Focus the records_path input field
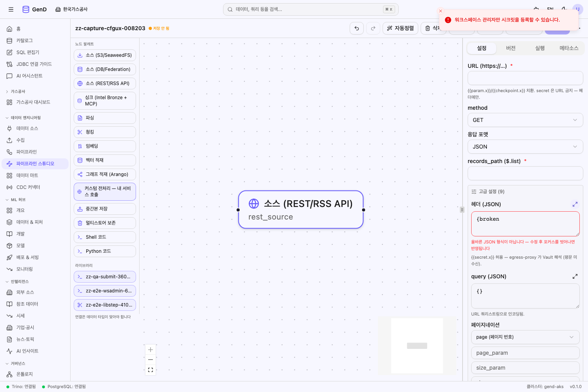Screen dimensions: 588x392 point(525,173)
